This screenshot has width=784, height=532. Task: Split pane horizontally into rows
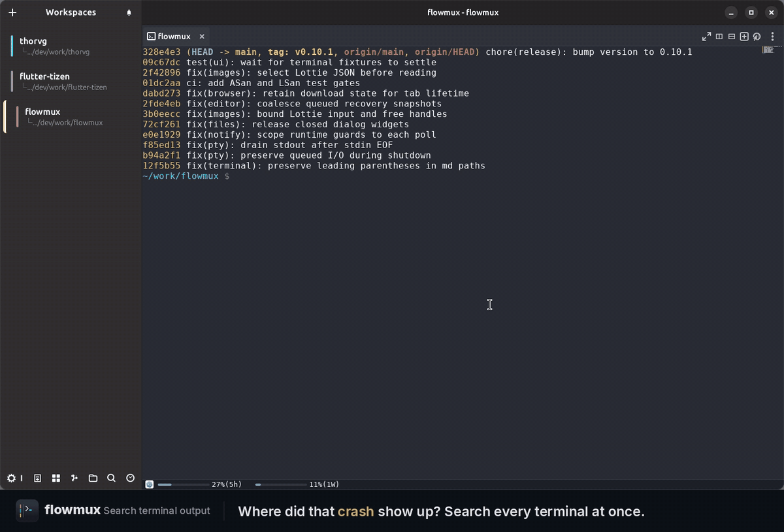pos(732,37)
